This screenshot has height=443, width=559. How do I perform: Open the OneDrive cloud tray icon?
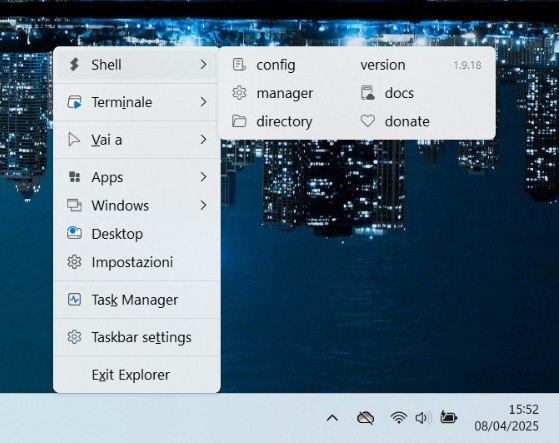click(365, 418)
